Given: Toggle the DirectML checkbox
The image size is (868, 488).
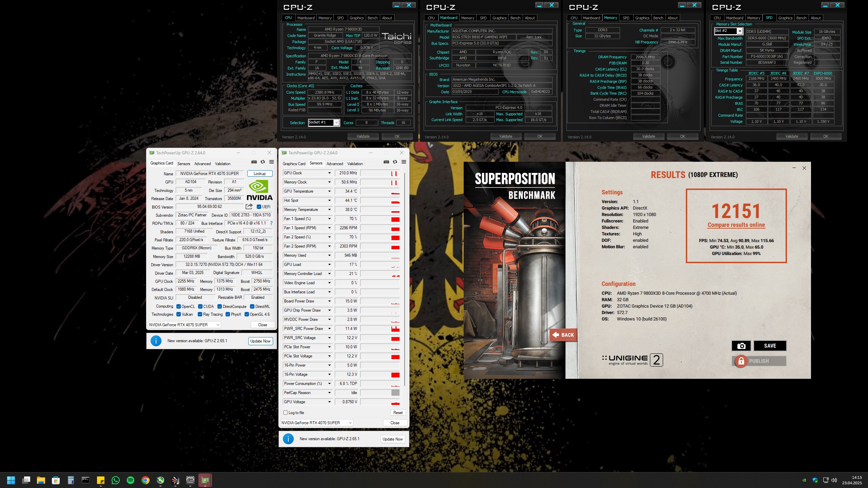Looking at the screenshot, I should pos(252,307).
